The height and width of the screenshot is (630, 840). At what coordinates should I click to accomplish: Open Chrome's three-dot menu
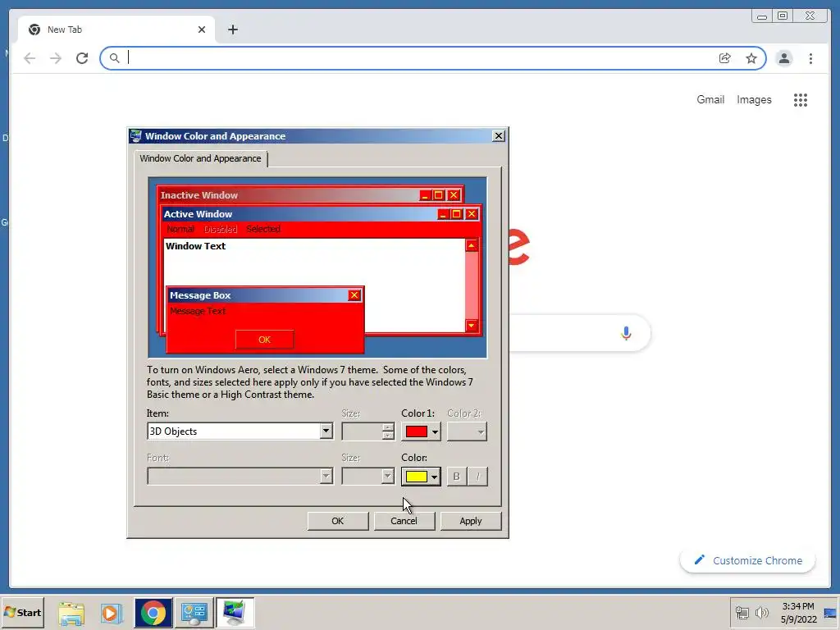point(810,58)
